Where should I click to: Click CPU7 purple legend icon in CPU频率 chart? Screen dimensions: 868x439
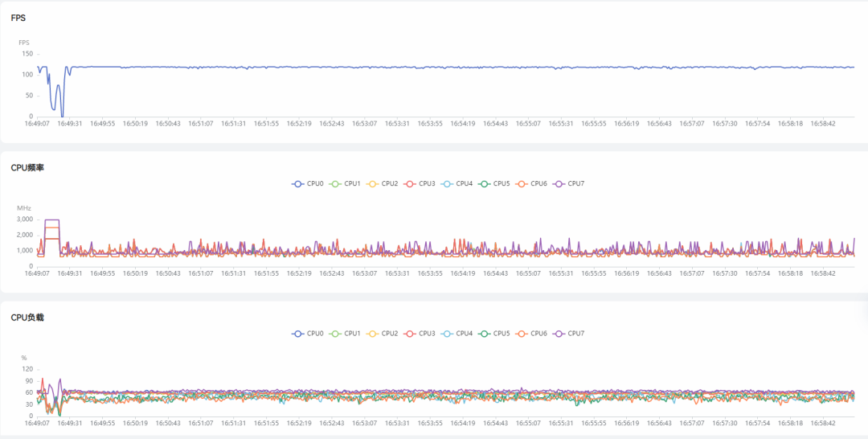[559, 184]
